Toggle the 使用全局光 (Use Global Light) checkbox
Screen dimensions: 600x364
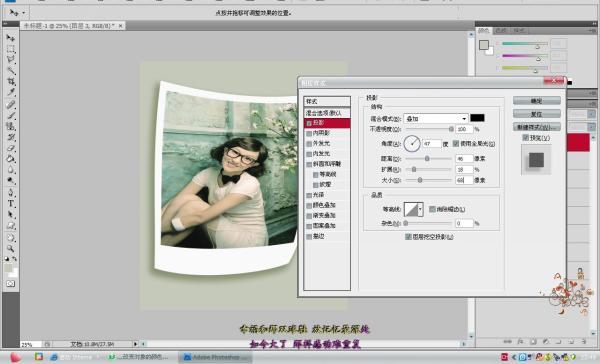(x=456, y=144)
